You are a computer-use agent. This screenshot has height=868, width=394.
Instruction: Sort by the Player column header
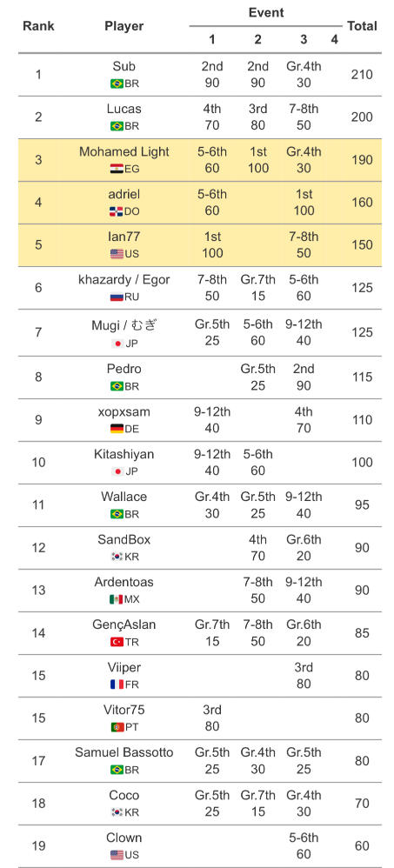[x=124, y=26]
